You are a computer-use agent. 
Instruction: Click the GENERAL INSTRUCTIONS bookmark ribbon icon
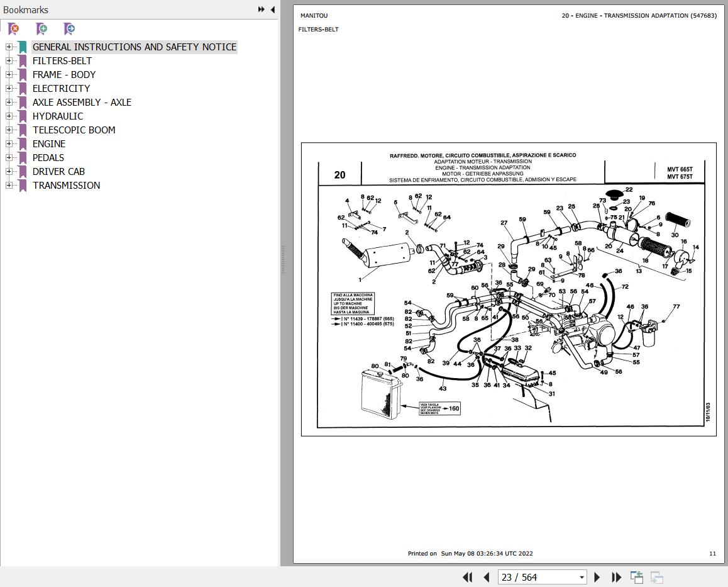tap(22, 47)
